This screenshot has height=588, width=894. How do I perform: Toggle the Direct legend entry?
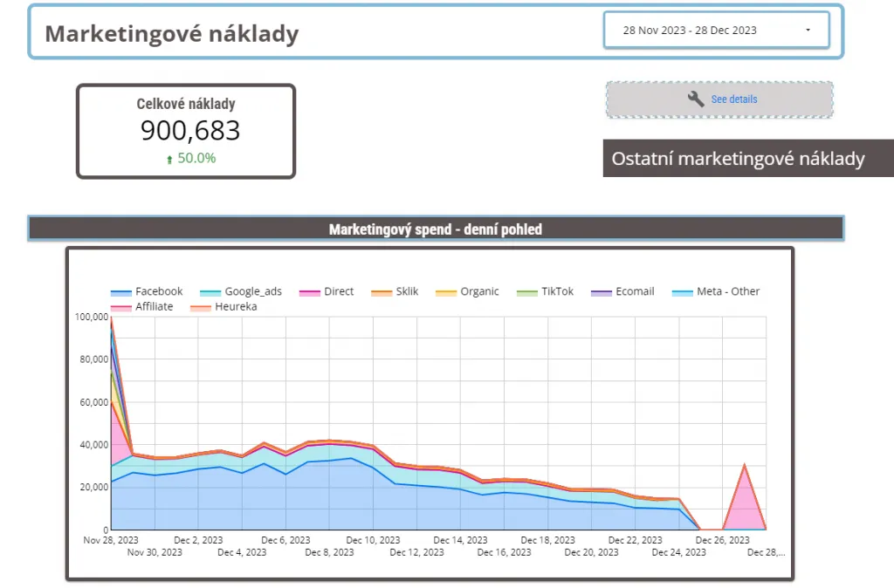click(x=327, y=291)
